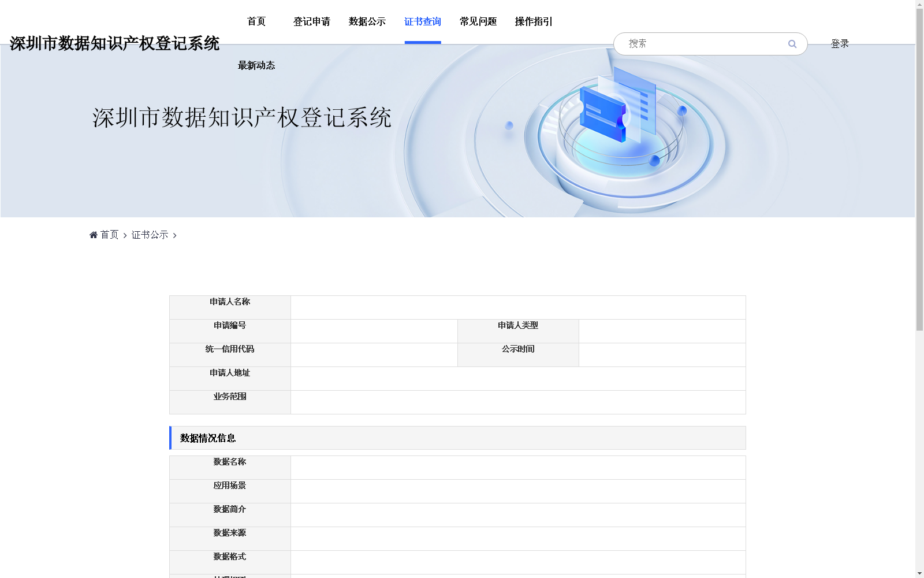Click the vertical scrollbar thumb
The height and width of the screenshot is (578, 924).
[x=919, y=169]
